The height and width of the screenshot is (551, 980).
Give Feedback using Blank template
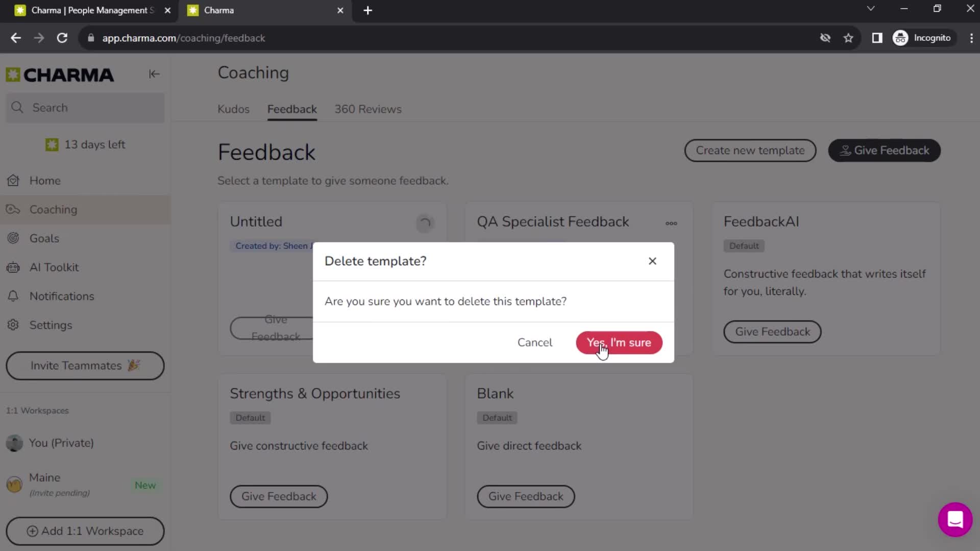tap(526, 496)
